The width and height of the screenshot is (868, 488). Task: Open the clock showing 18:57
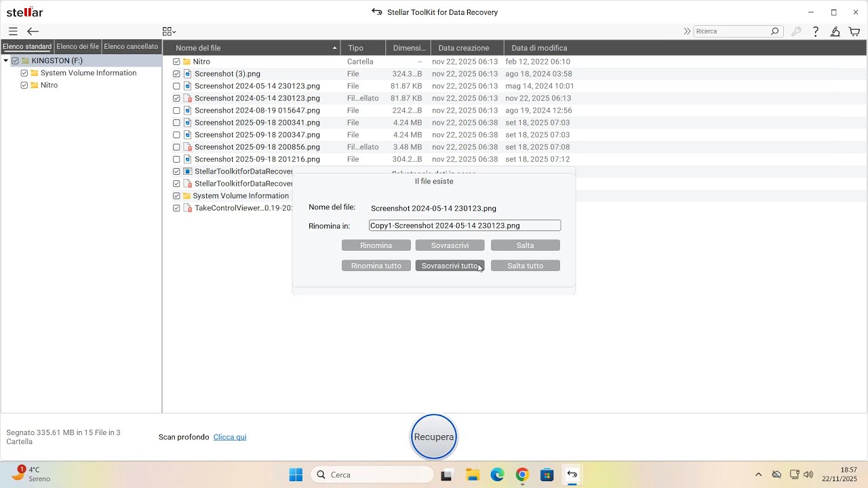pos(840,474)
